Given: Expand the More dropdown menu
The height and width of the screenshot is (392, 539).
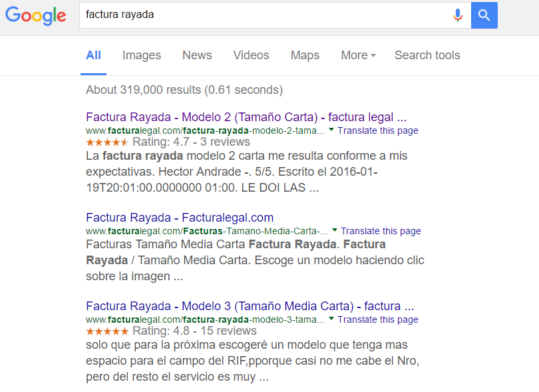Looking at the screenshot, I should click(358, 55).
